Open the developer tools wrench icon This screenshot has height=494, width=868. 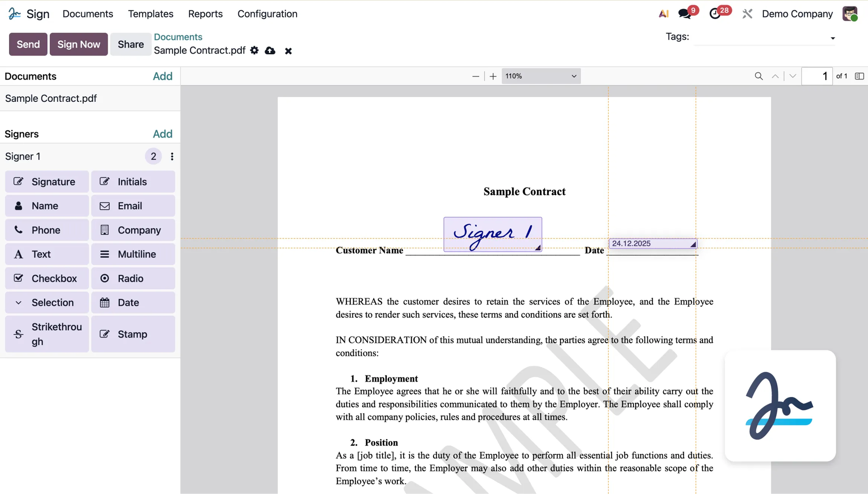click(x=747, y=14)
